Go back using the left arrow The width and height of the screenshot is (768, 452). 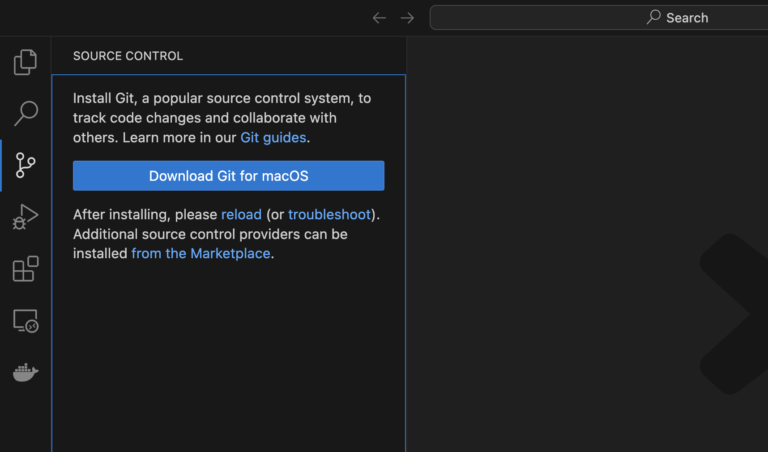379,18
